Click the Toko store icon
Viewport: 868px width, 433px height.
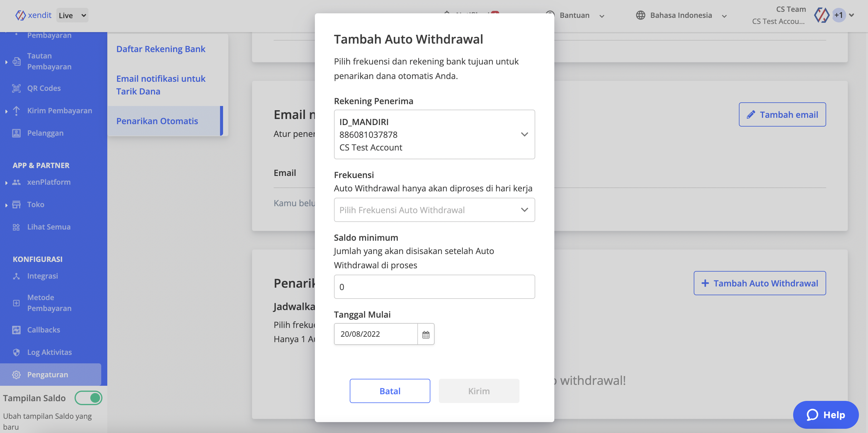(x=16, y=204)
